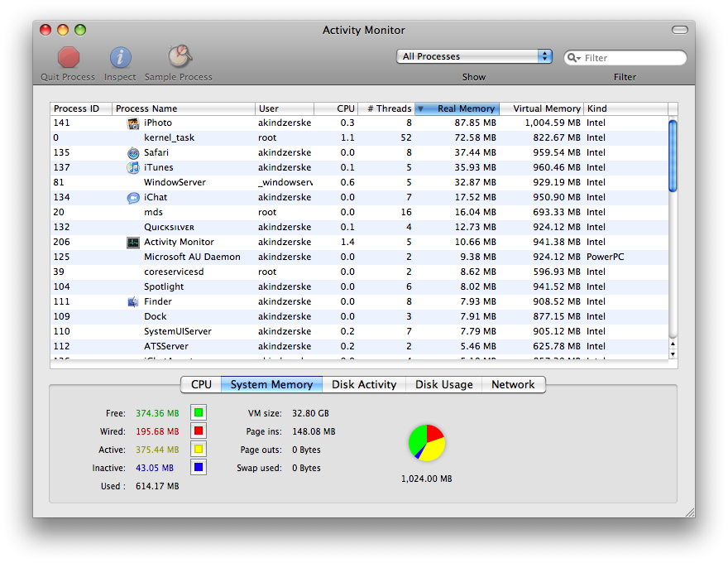Viewport: 728px width, 563px height.
Task: Click the 1,004.59 MB virtual memory value
Action: click(x=553, y=123)
